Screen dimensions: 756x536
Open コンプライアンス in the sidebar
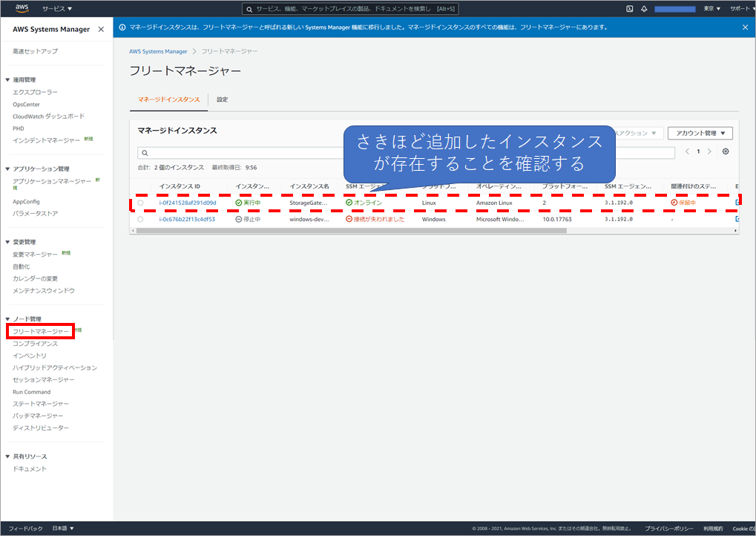point(35,344)
